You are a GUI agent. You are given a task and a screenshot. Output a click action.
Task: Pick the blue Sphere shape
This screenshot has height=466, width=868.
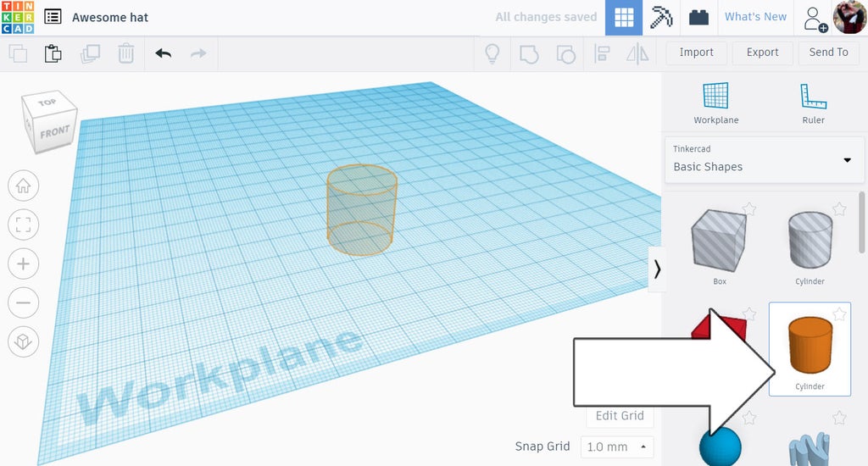point(720,447)
